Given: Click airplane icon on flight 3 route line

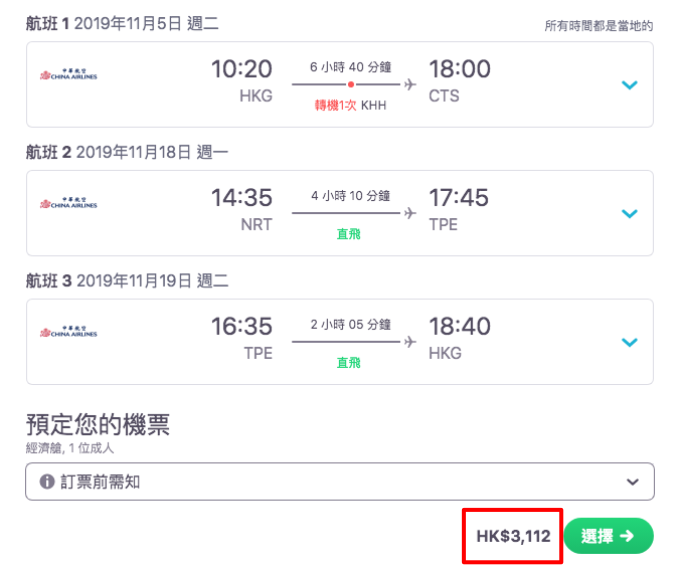Looking at the screenshot, I should [x=410, y=342].
